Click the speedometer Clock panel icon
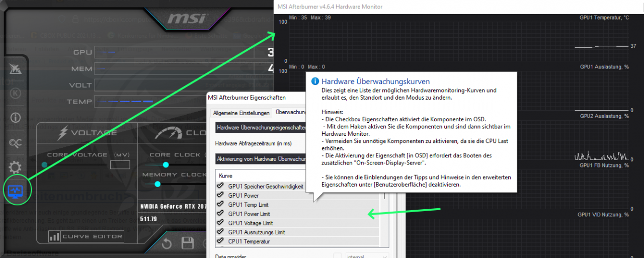The image size is (644, 258). (x=169, y=133)
